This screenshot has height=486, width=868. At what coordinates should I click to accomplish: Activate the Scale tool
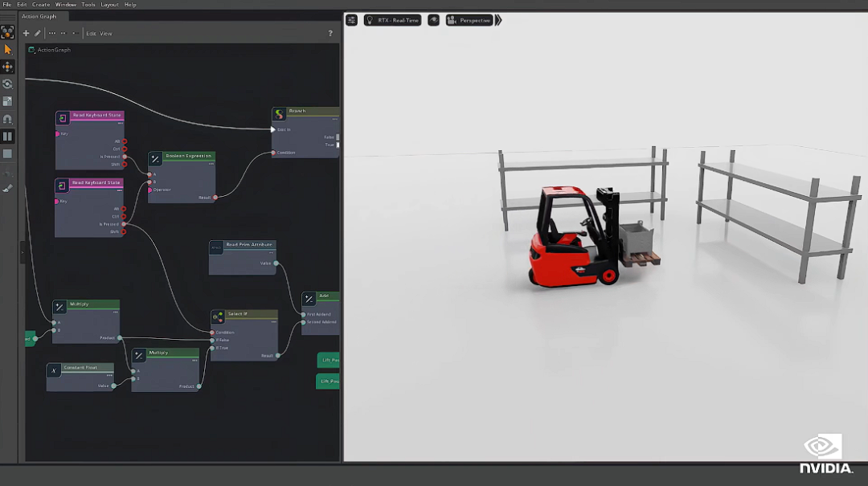pyautogui.click(x=8, y=101)
